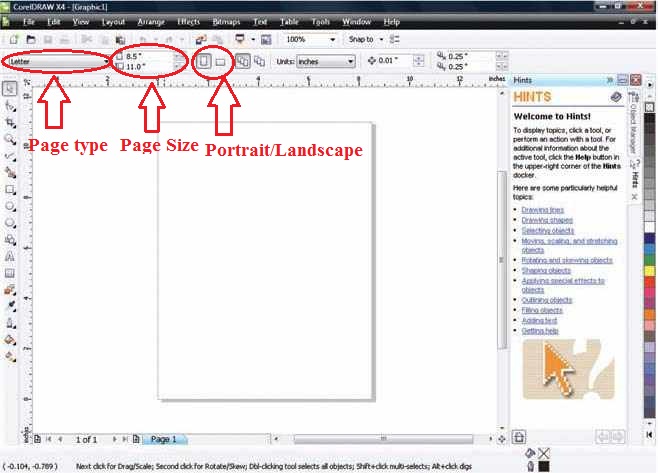Select the Basic Shapes tool
Image resolution: width=658 pixels, height=473 pixels.
(10, 240)
